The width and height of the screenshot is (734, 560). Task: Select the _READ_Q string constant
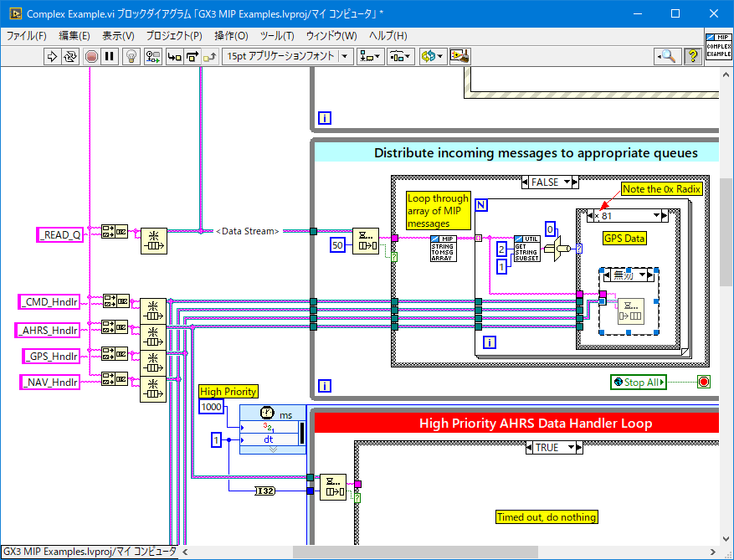(60, 235)
